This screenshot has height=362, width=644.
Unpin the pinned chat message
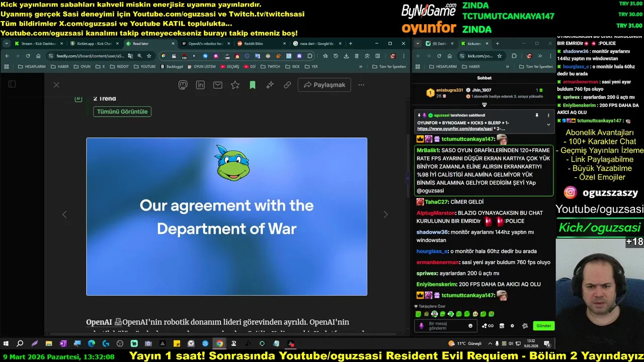(x=537, y=115)
